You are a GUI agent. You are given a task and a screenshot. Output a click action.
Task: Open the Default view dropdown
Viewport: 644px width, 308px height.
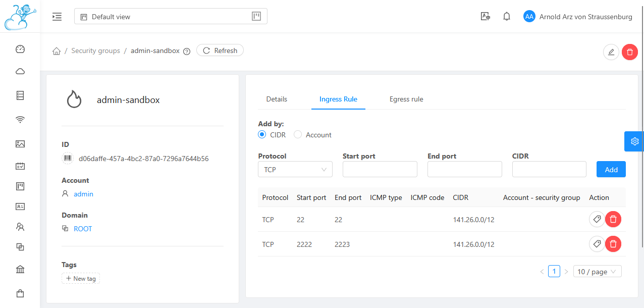tap(171, 17)
